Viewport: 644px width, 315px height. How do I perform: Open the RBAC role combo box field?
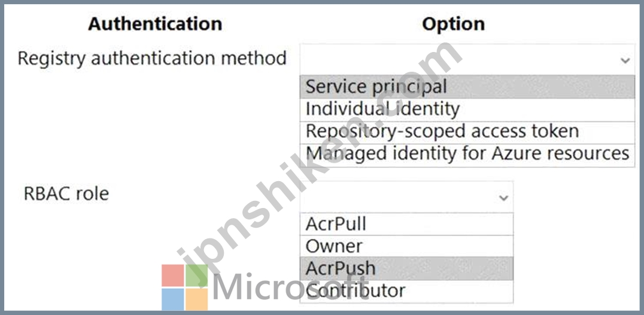tap(406, 197)
